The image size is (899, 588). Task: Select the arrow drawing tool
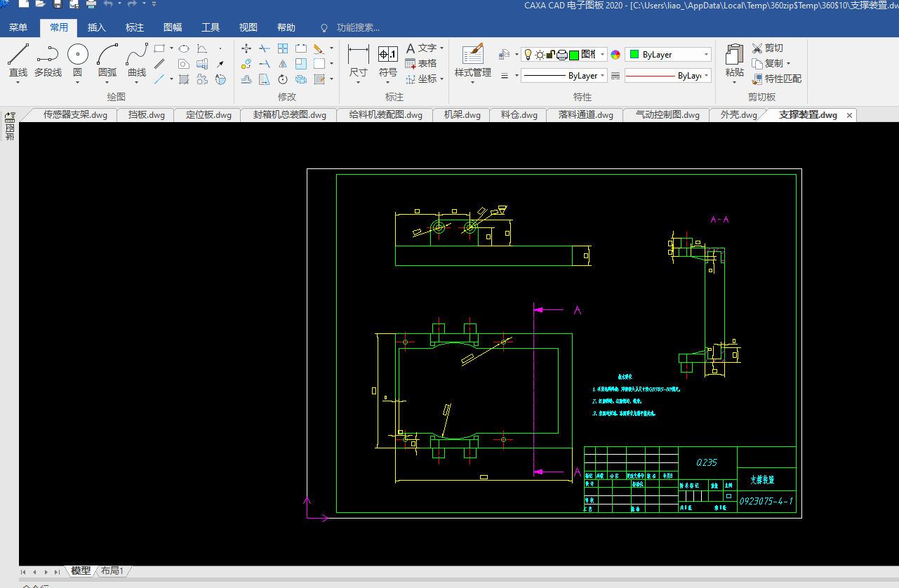point(220,64)
